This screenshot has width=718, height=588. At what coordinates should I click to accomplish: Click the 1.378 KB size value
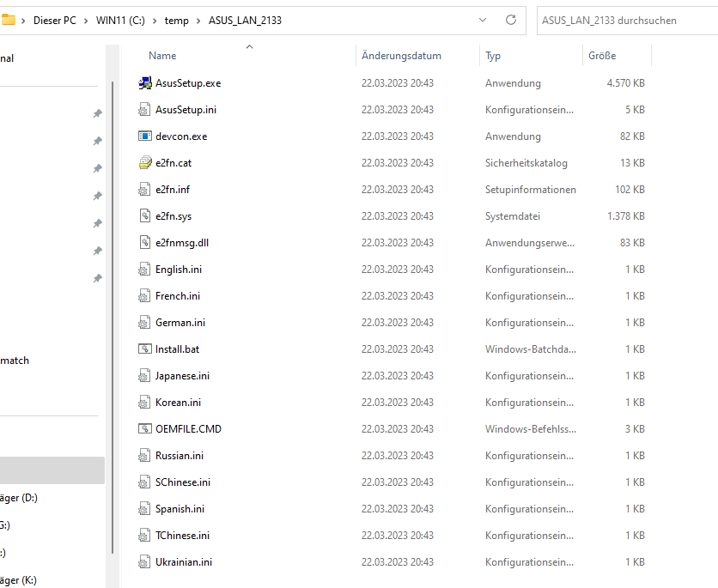coord(625,215)
